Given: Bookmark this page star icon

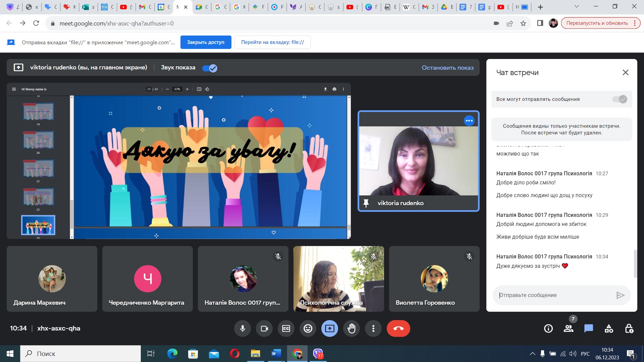Looking at the screenshot, I should (x=523, y=23).
